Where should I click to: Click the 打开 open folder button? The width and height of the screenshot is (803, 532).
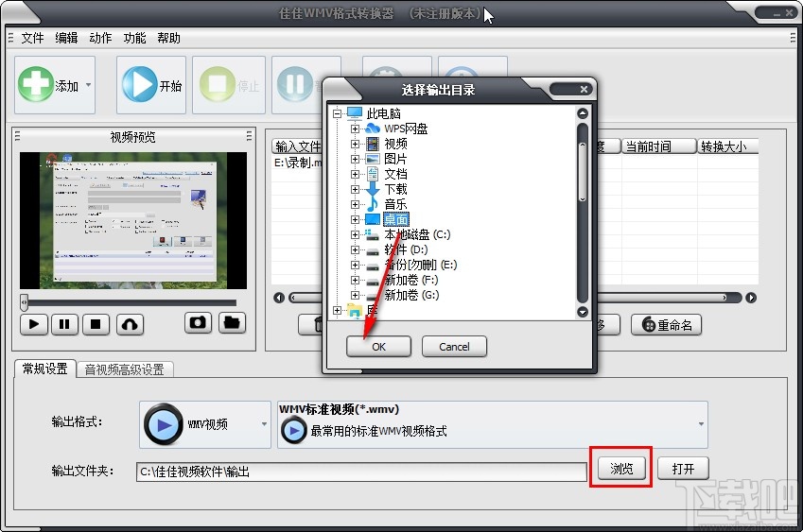click(x=683, y=468)
